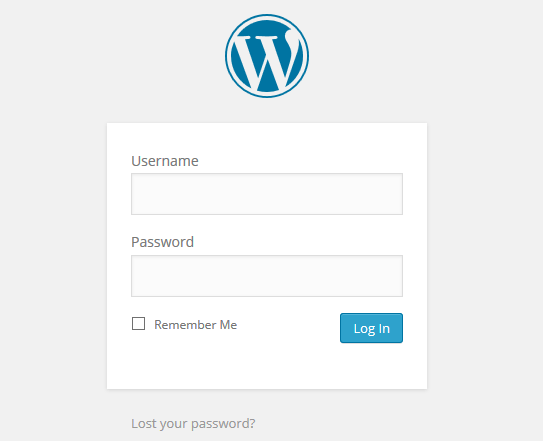Follow the password recovery link below the form
This screenshot has width=543, height=441.
point(193,423)
